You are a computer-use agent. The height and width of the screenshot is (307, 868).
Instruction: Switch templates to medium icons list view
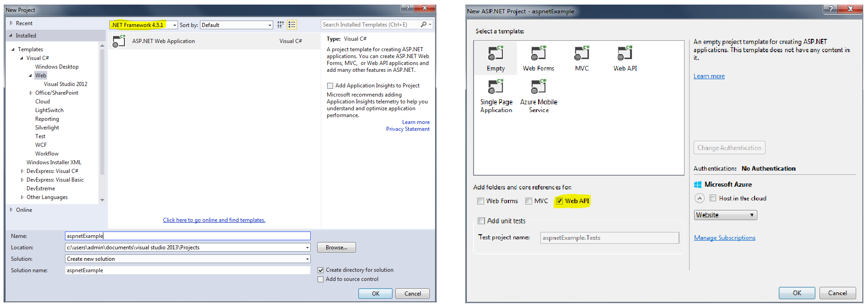(292, 25)
